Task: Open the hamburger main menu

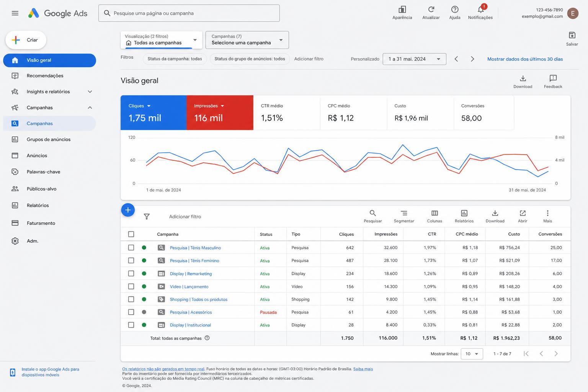Action: coord(15,13)
